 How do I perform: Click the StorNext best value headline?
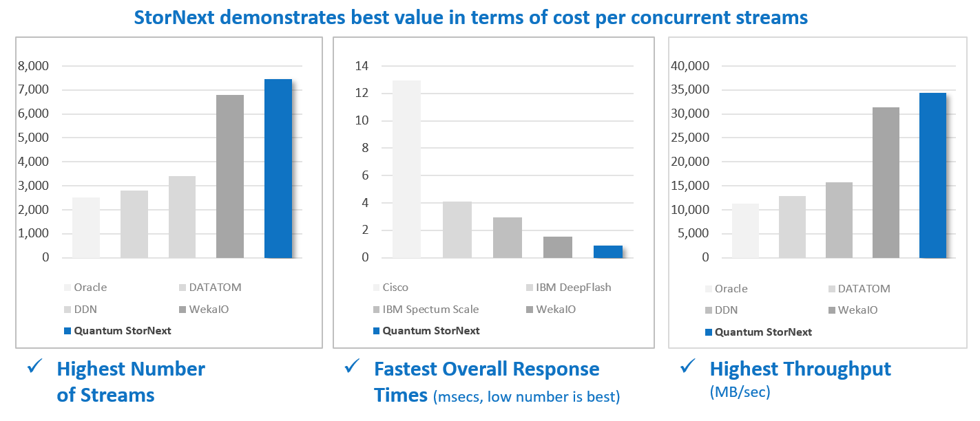(x=490, y=17)
